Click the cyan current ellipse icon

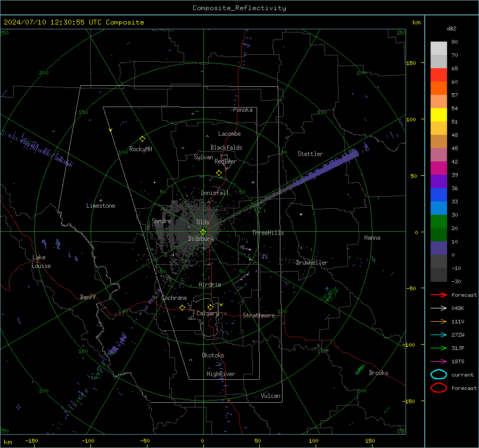click(439, 374)
